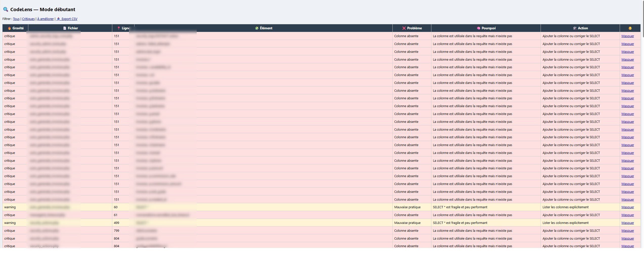Image resolution: width=644 pixels, height=254 pixels.
Task: Filter results by Tous
Action: [16, 19]
